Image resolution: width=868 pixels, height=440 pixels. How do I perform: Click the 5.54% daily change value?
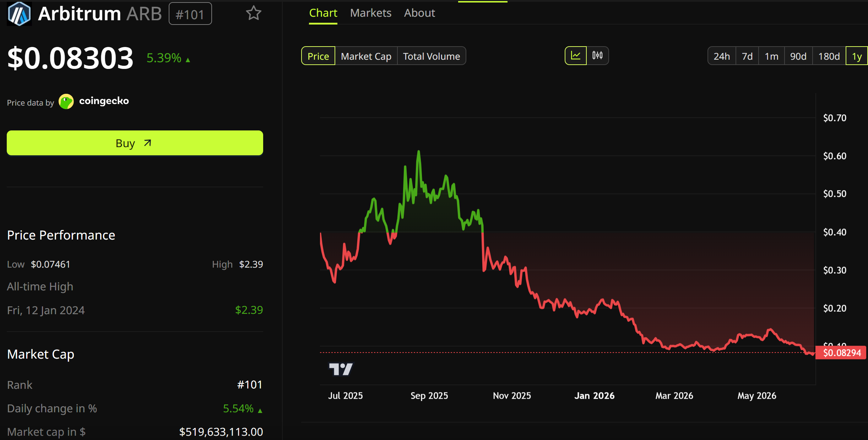243,408
